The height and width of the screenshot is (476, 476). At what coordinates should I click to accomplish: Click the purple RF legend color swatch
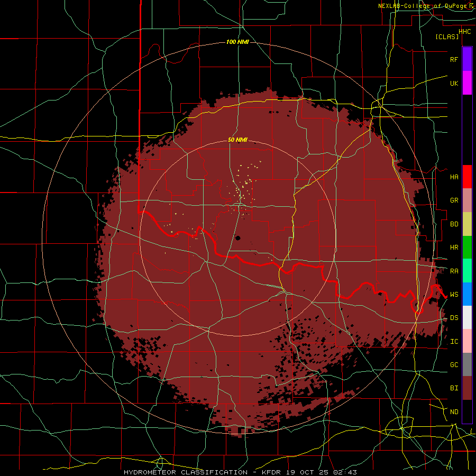(x=467, y=59)
